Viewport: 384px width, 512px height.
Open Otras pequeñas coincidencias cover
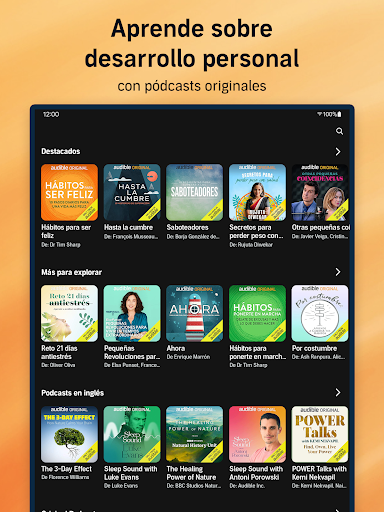(x=320, y=192)
